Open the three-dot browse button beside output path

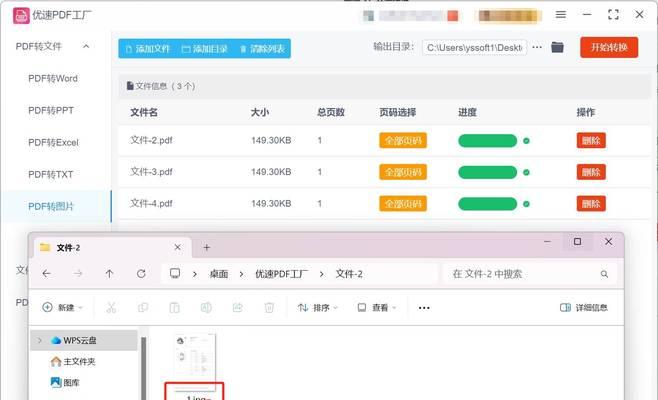click(537, 47)
